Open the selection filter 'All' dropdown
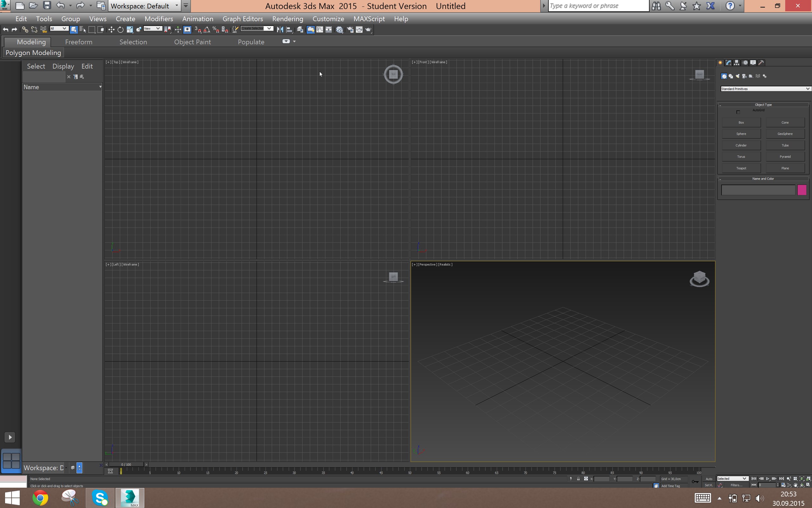Screen dimensions: 812x508 tap(59, 29)
